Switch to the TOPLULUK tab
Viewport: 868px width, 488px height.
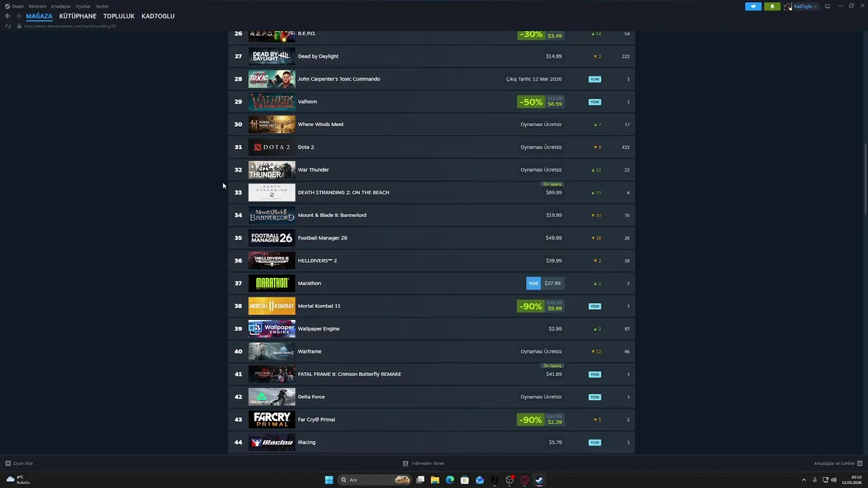pos(119,16)
